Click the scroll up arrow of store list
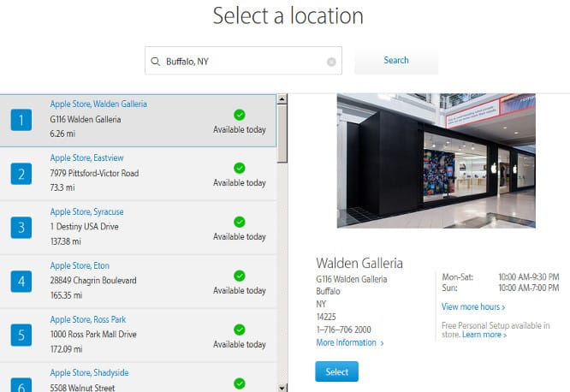 coord(282,100)
